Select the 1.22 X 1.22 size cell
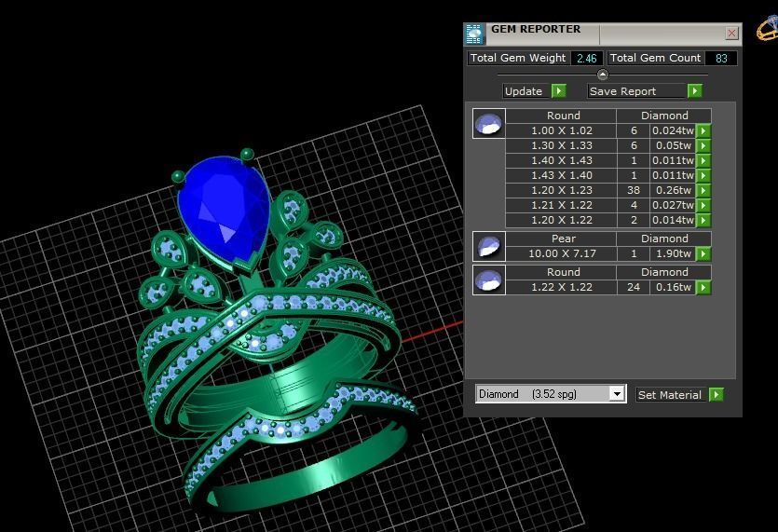Viewport: 778px width, 532px height. point(561,287)
